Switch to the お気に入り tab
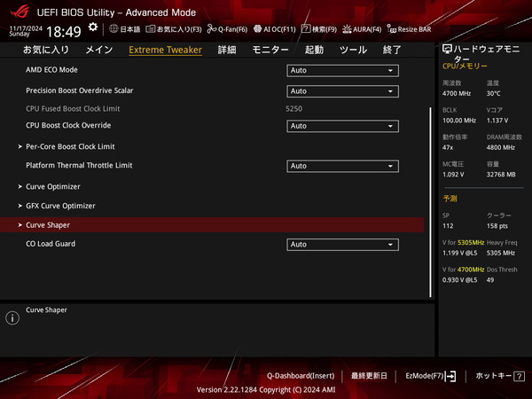 tap(46, 50)
